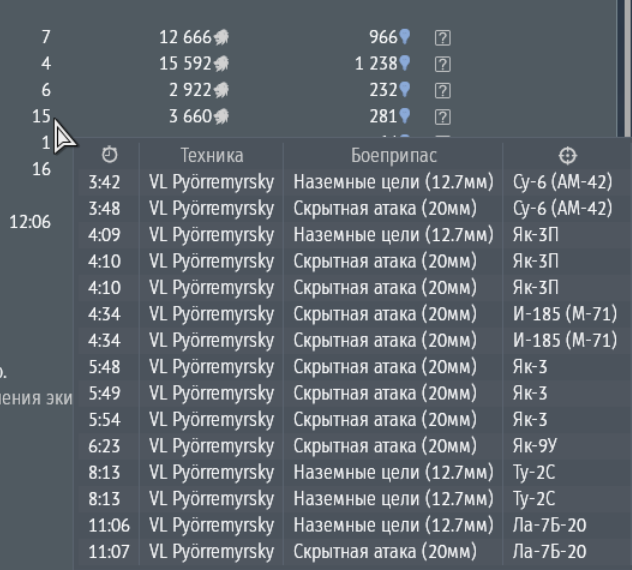Click Скрытная атака (20мм) in the 3:48 row
Image resolution: width=632 pixels, height=570 pixels.
click(385, 209)
